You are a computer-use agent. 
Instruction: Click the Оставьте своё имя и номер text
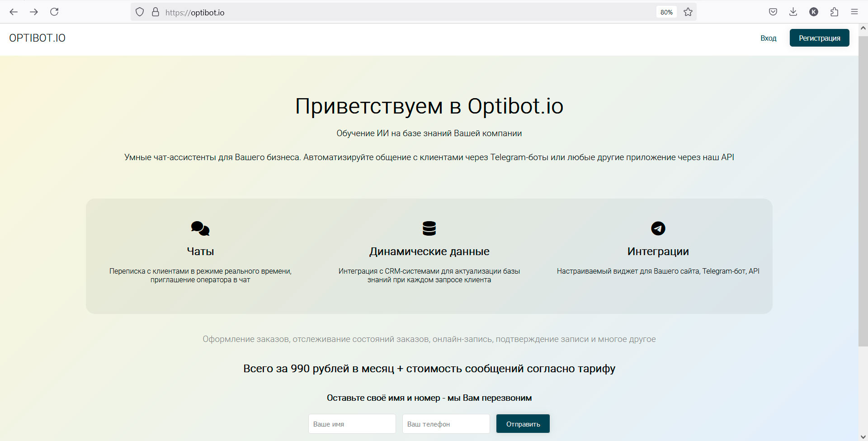click(429, 398)
